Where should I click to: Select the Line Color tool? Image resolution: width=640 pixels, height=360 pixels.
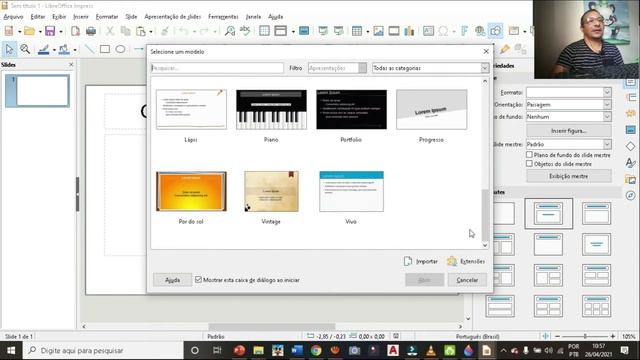tap(44, 49)
